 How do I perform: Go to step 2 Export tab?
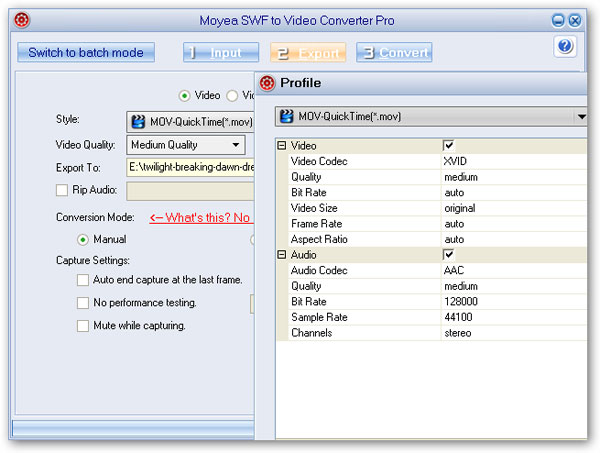tap(308, 52)
